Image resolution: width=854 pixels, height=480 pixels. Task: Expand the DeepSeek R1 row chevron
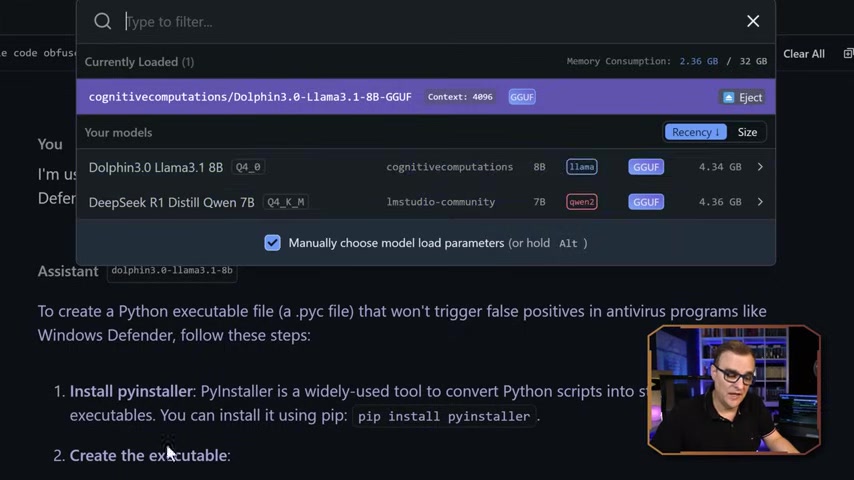760,202
